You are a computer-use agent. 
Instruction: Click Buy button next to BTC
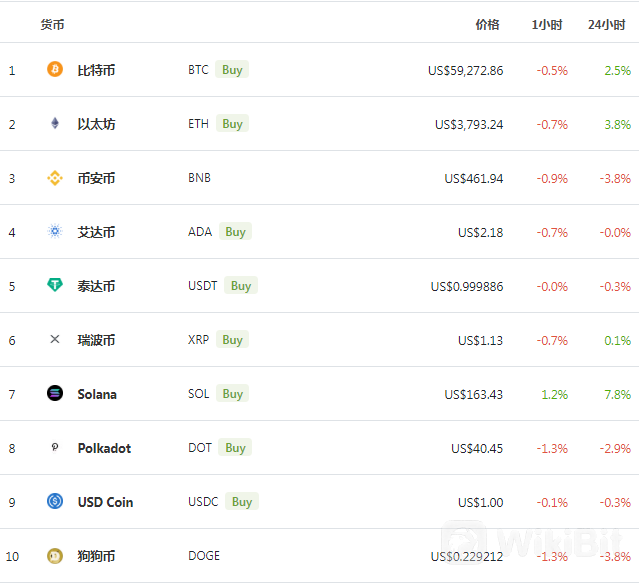point(232,70)
